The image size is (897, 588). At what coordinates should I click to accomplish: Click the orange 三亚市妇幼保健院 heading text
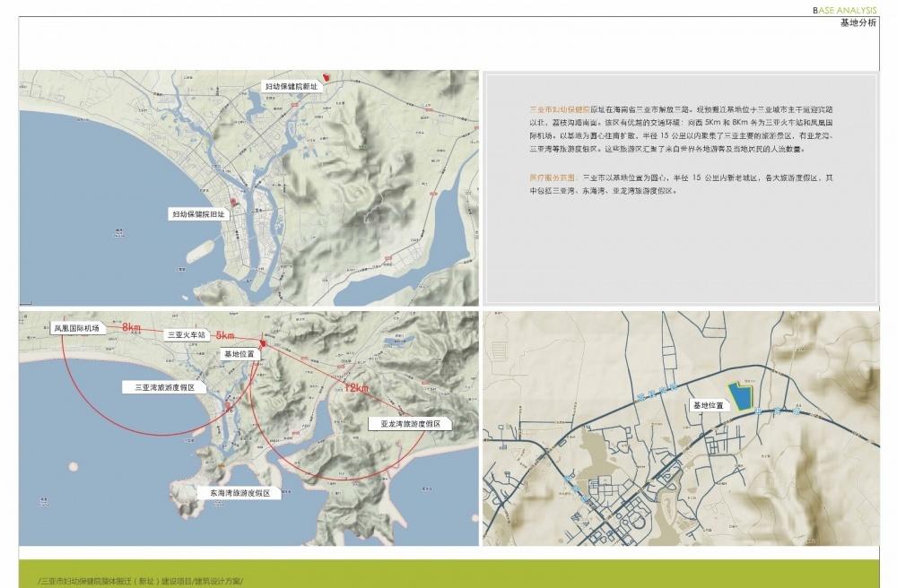[560, 107]
